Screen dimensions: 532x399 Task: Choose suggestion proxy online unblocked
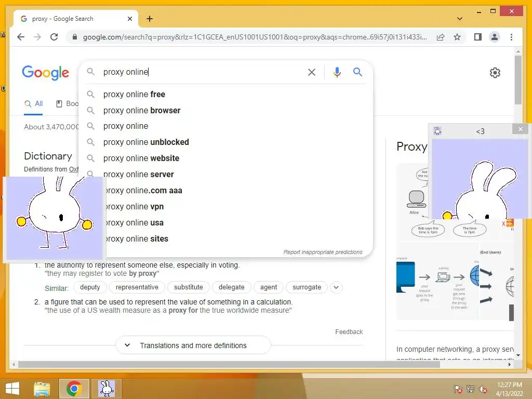(x=225, y=142)
